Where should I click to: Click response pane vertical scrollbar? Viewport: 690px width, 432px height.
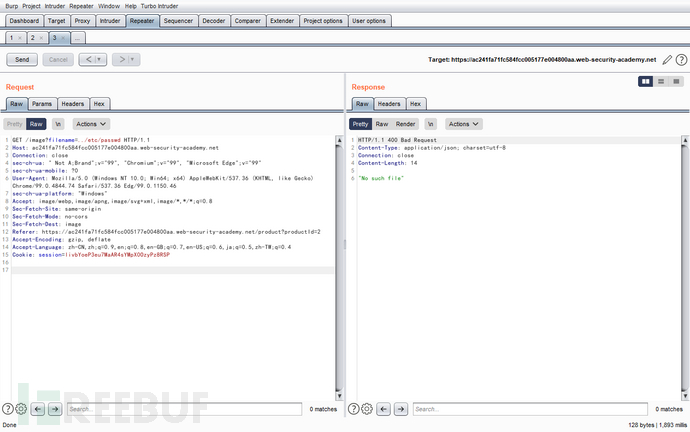pos(685,268)
